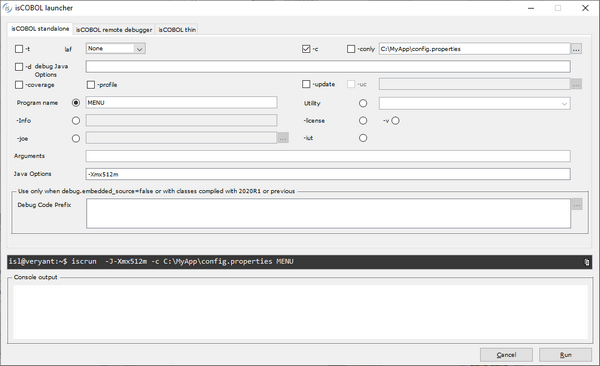This screenshot has width=600, height=366.
Task: Toggle the -d debug checkbox
Action: (19, 67)
